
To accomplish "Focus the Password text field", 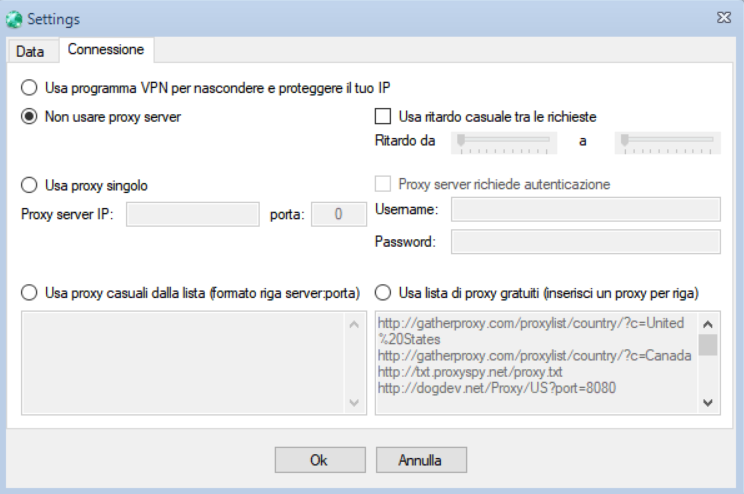I will pos(586,242).
